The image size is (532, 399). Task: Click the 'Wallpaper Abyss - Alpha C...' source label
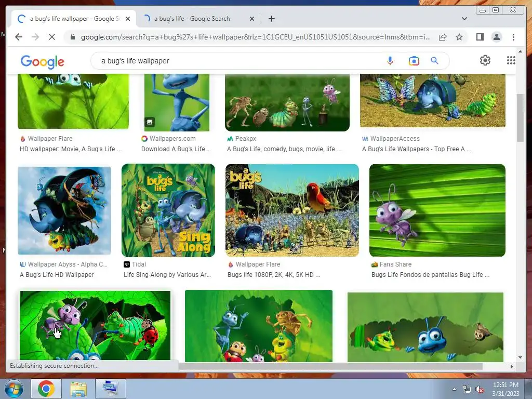[68, 264]
